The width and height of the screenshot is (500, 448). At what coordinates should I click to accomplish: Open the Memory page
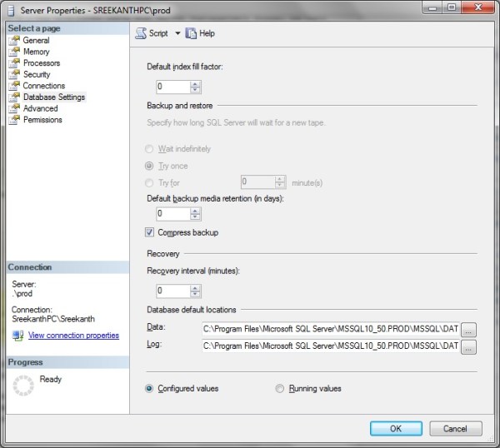click(x=36, y=52)
